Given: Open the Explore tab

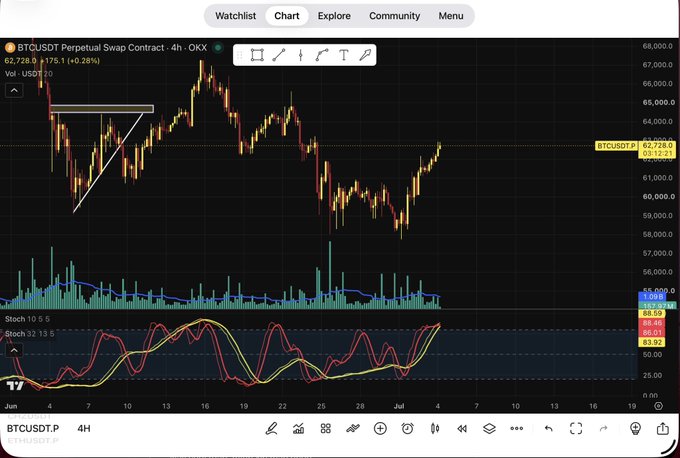Looking at the screenshot, I should tap(334, 16).
